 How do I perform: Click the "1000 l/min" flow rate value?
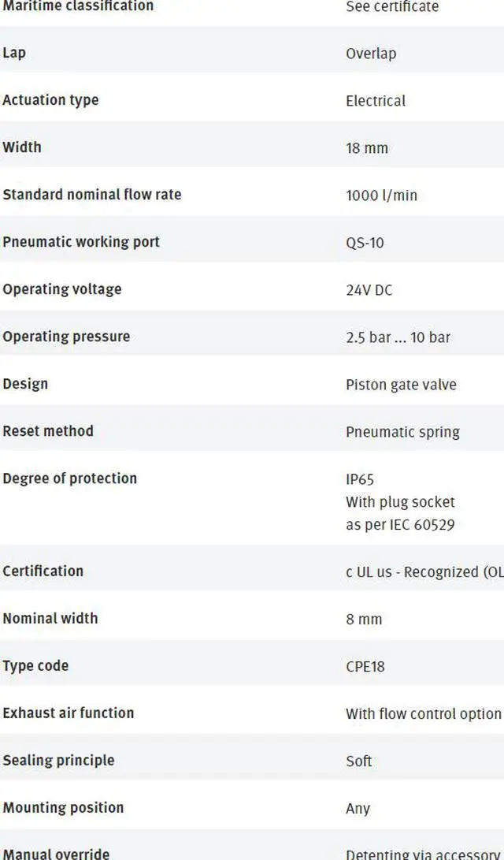(381, 195)
